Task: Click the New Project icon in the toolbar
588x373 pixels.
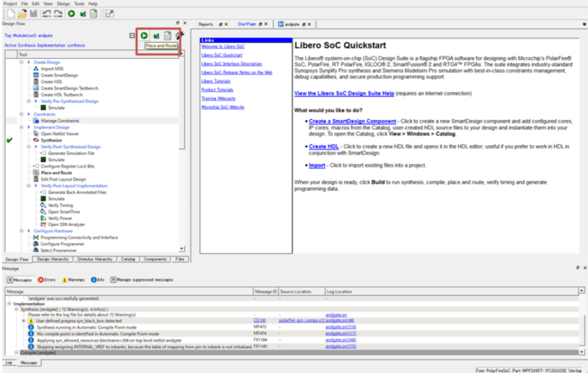Action: [x=10, y=13]
